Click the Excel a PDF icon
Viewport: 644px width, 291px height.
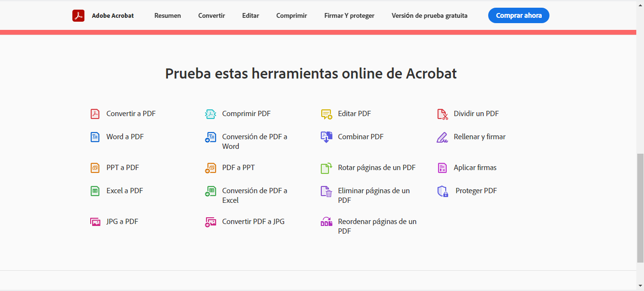95,191
